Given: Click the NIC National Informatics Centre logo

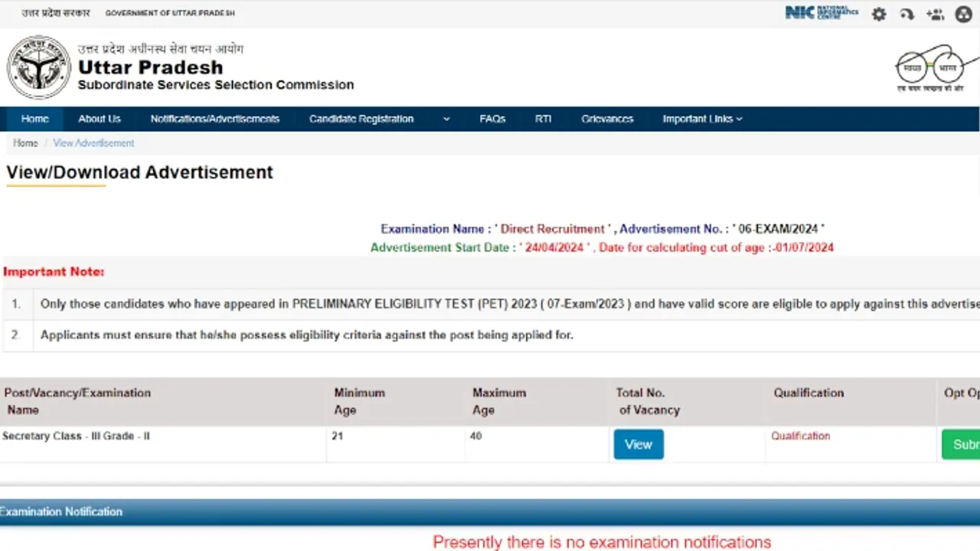Looking at the screenshot, I should (x=822, y=13).
